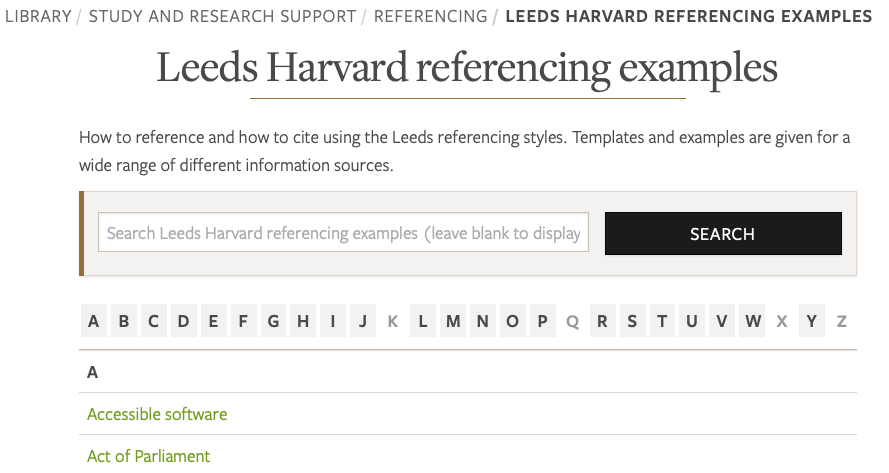Screen dimensions: 889x473
Task: Go to the Referencing breadcrumb page
Action: pos(430,16)
